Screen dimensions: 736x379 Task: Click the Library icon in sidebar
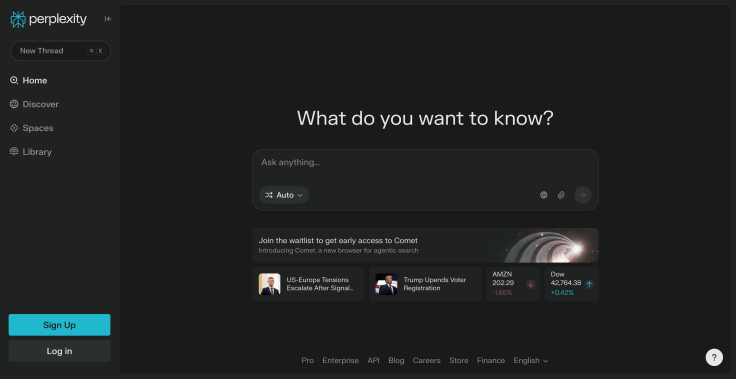point(14,152)
